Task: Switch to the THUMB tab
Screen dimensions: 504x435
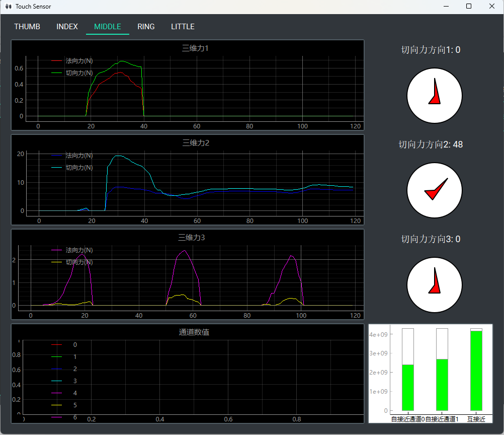Action: click(x=27, y=27)
